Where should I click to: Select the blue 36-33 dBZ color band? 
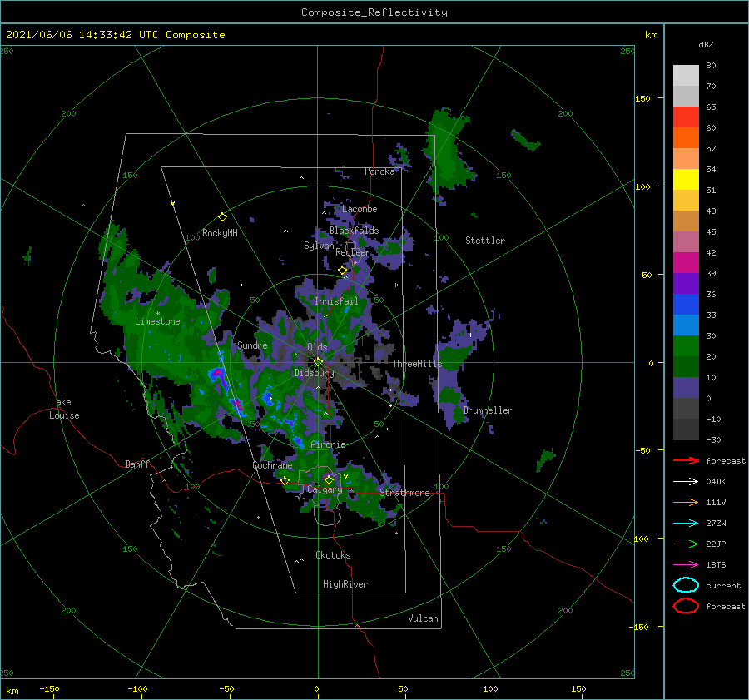(x=686, y=305)
